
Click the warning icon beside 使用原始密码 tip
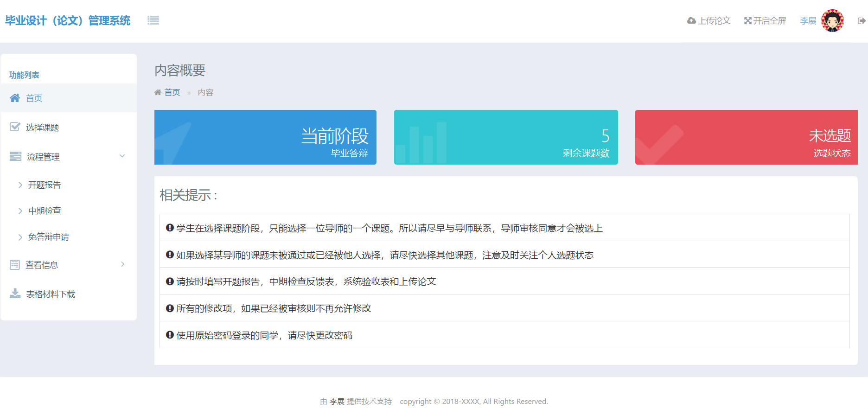170,335
